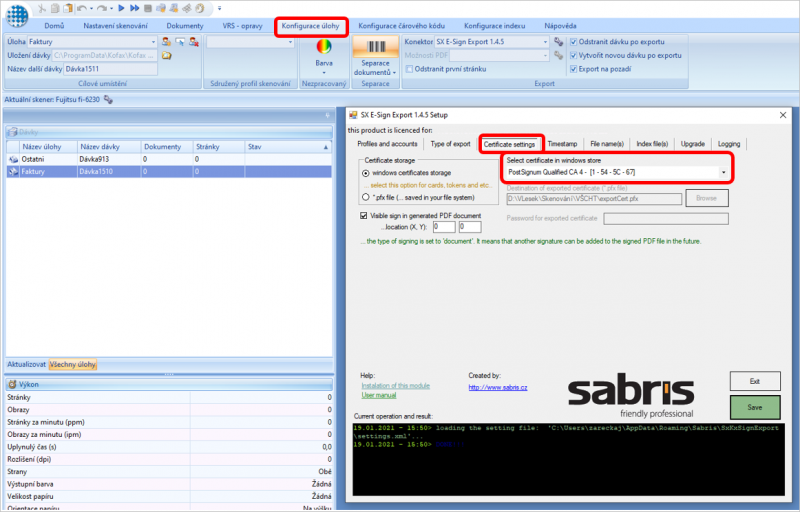Switch to Type of export tab
The width and height of the screenshot is (800, 512).
click(x=450, y=144)
